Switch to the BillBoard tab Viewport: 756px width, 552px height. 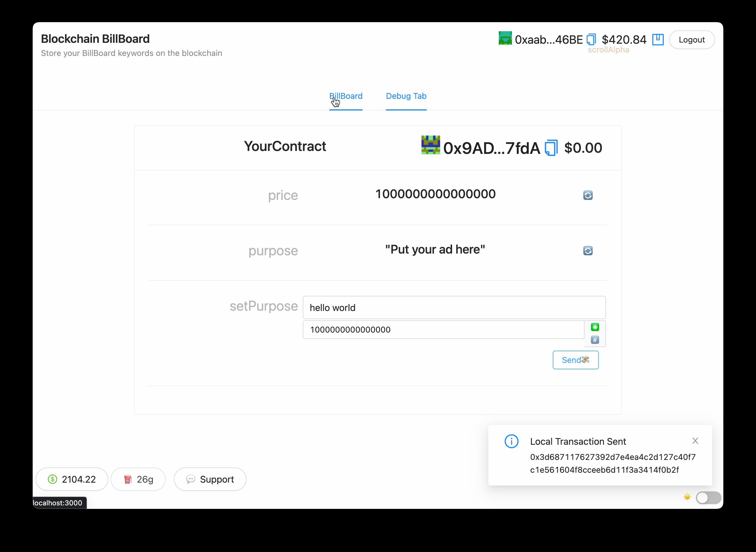[x=346, y=96]
